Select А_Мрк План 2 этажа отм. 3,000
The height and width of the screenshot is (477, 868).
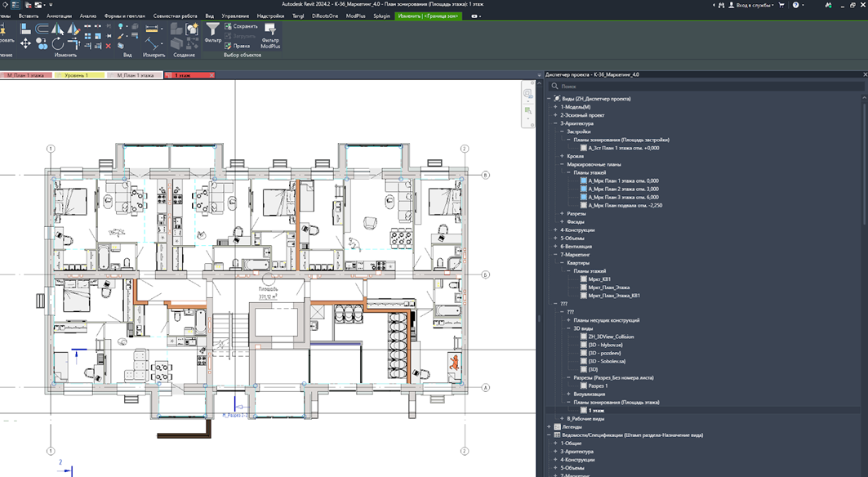[x=623, y=189]
